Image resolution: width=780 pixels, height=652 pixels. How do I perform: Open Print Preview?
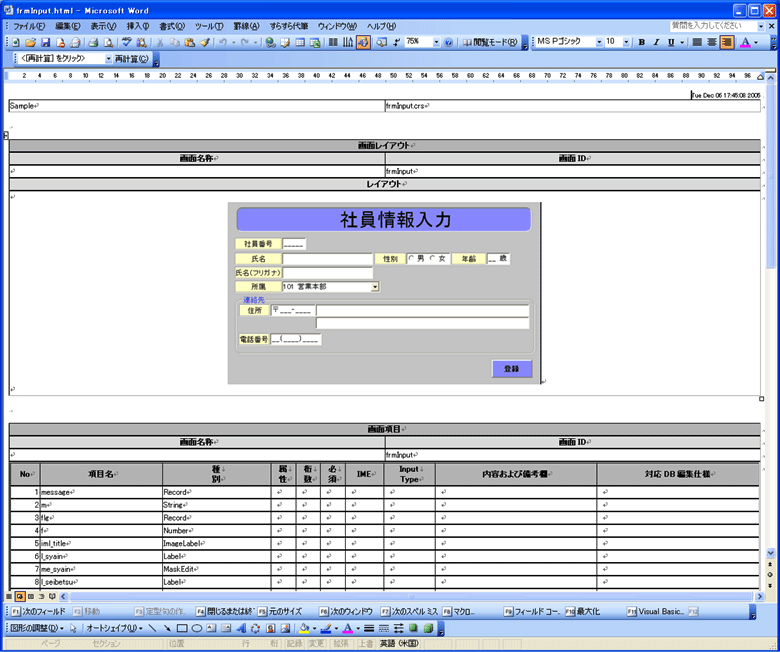click(x=108, y=43)
